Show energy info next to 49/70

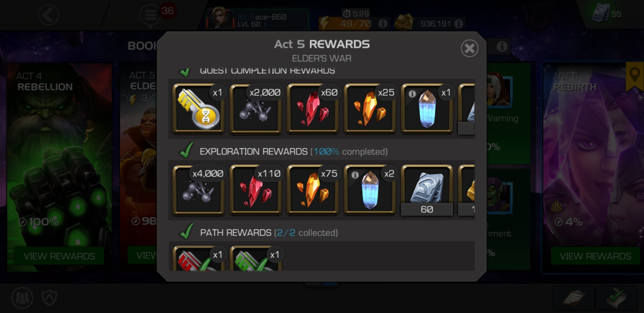tap(383, 23)
